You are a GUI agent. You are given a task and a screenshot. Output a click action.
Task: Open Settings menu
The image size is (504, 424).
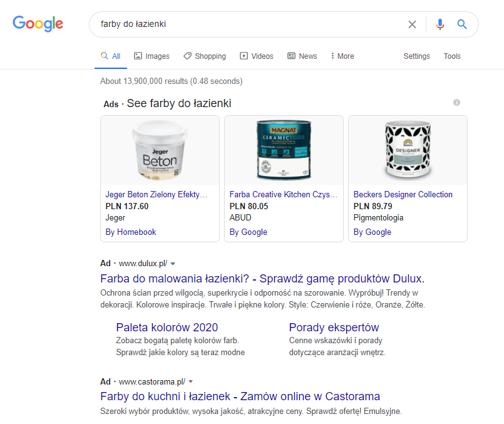pos(416,56)
